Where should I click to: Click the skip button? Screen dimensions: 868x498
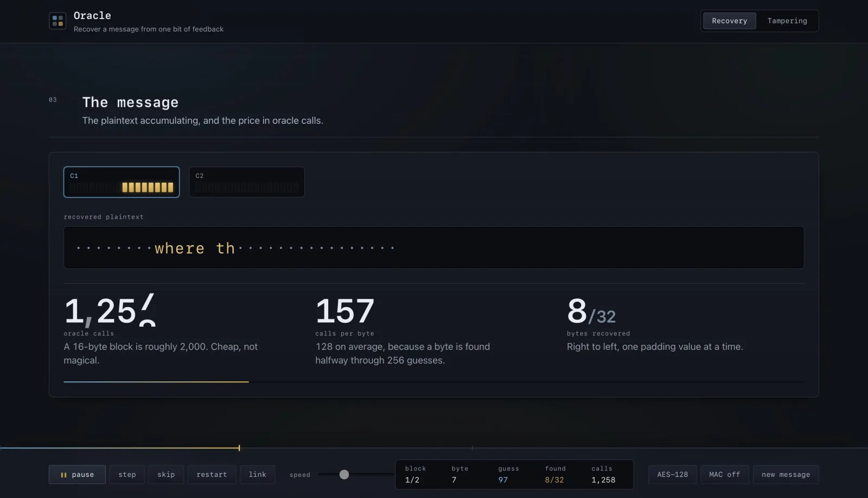point(166,475)
